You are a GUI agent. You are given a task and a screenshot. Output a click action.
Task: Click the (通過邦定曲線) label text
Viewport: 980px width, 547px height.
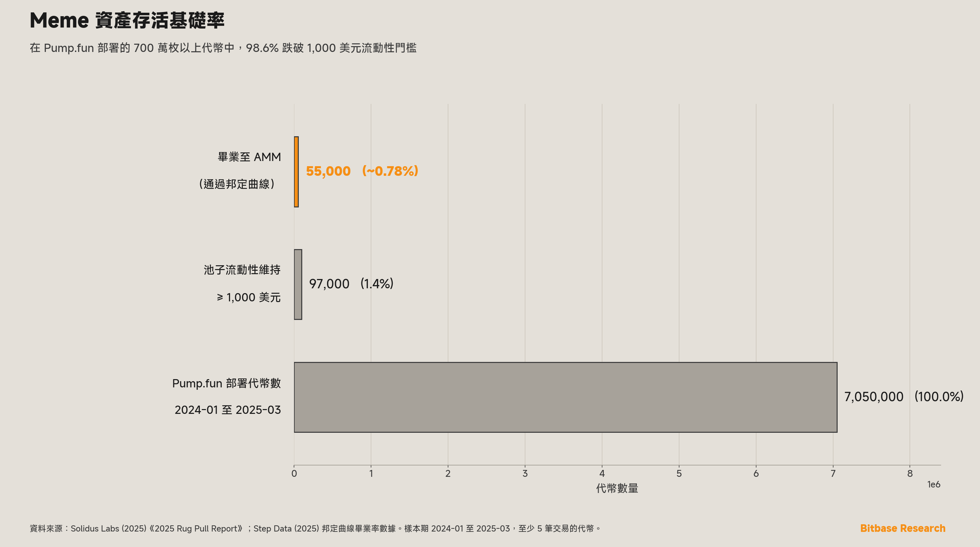pos(237,184)
